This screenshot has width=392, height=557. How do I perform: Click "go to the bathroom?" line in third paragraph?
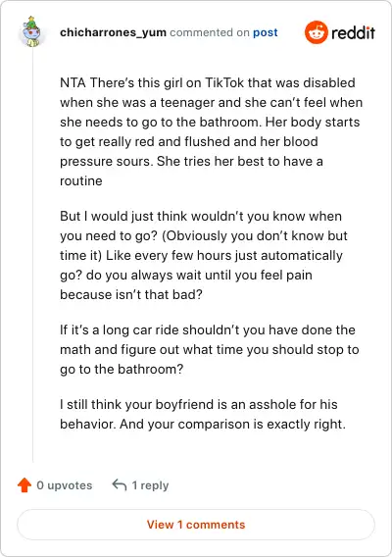(x=122, y=370)
